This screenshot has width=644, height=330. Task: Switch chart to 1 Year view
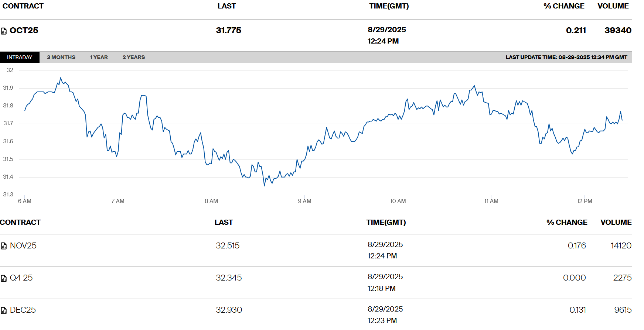pos(99,57)
